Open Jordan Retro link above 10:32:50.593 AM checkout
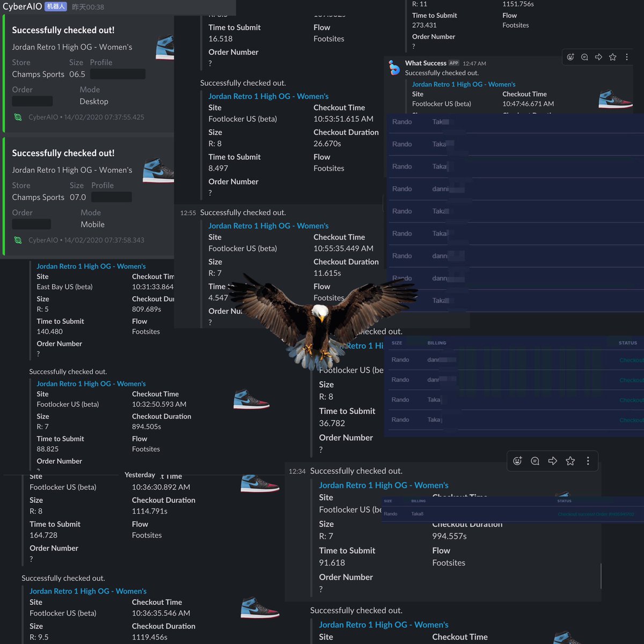 pyautogui.click(x=91, y=384)
